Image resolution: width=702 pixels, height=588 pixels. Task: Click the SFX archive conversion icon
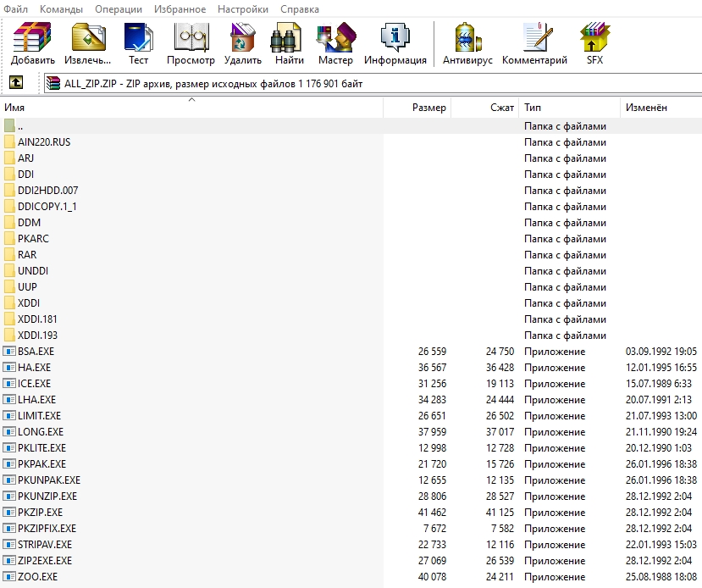tap(594, 43)
